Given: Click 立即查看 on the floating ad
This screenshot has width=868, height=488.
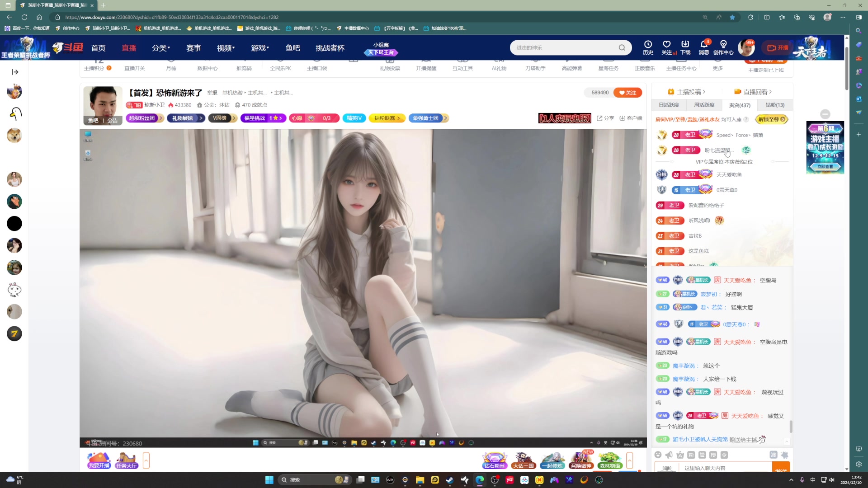Looking at the screenshot, I should click(x=825, y=167).
